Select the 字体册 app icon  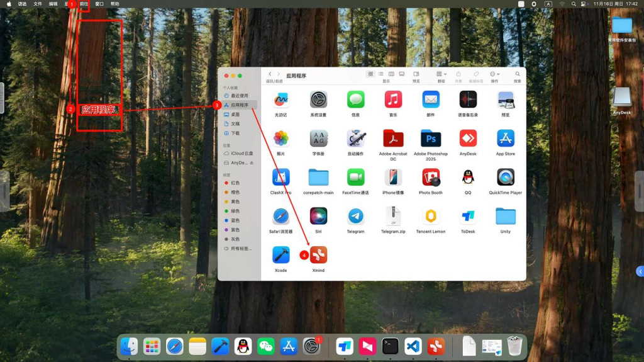[318, 139]
